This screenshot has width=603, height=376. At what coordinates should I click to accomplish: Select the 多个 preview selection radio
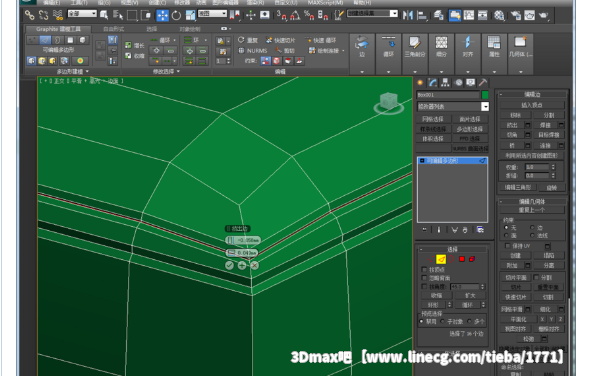click(x=469, y=321)
